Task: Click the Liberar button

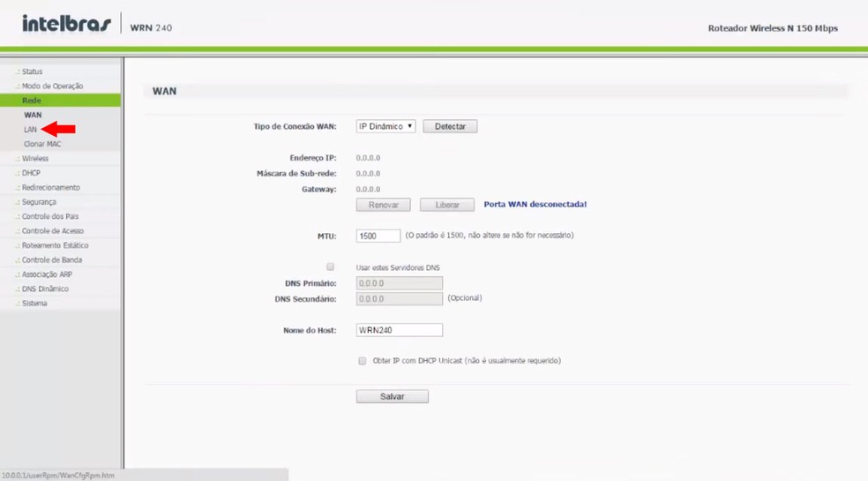Action: coord(446,205)
